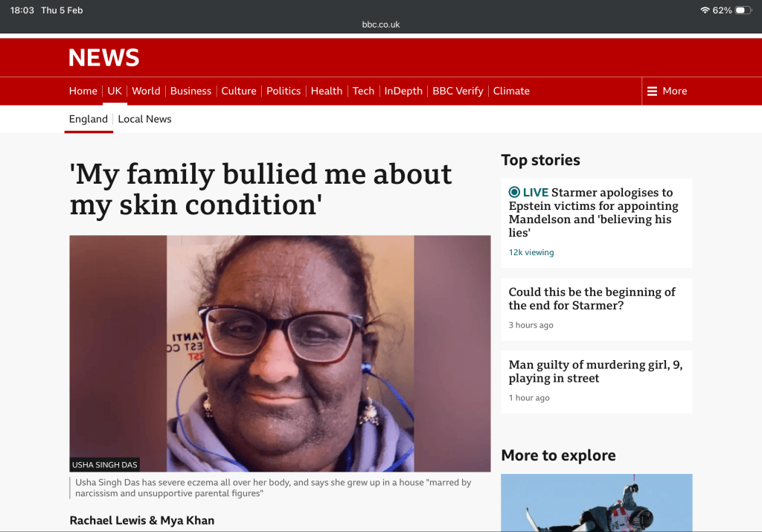Tap the Wi-Fi status icon
Screen dimensions: 762x532
tap(705, 10)
